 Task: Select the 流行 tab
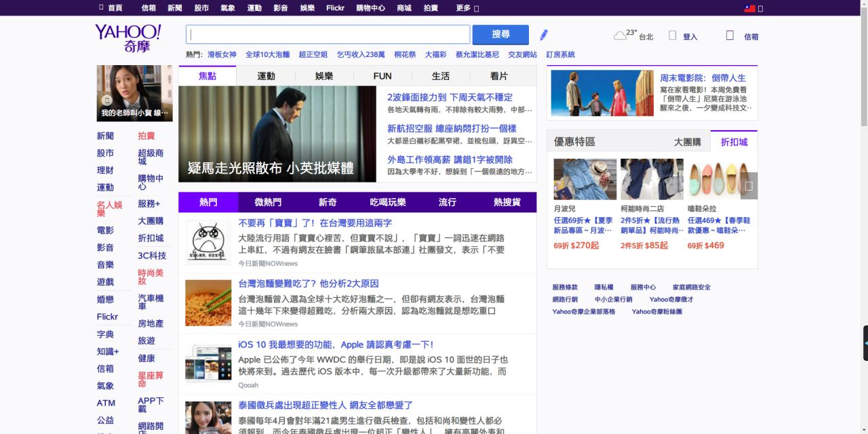(448, 202)
